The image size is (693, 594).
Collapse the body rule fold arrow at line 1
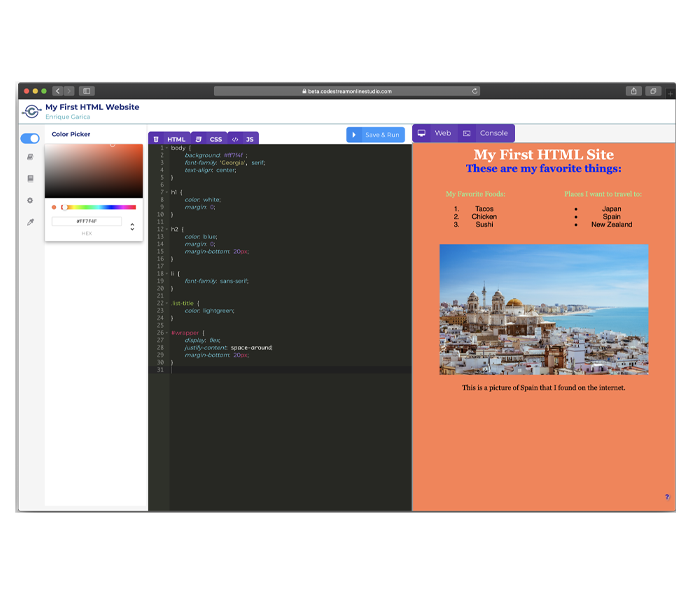pyautogui.click(x=167, y=148)
